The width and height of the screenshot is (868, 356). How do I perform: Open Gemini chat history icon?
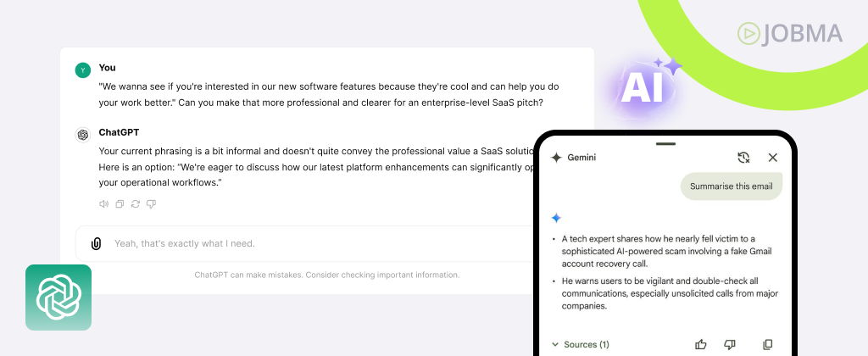click(x=743, y=158)
